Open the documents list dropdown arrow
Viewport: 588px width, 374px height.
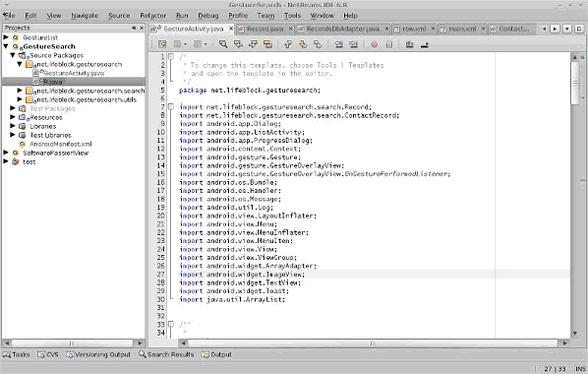point(567,29)
